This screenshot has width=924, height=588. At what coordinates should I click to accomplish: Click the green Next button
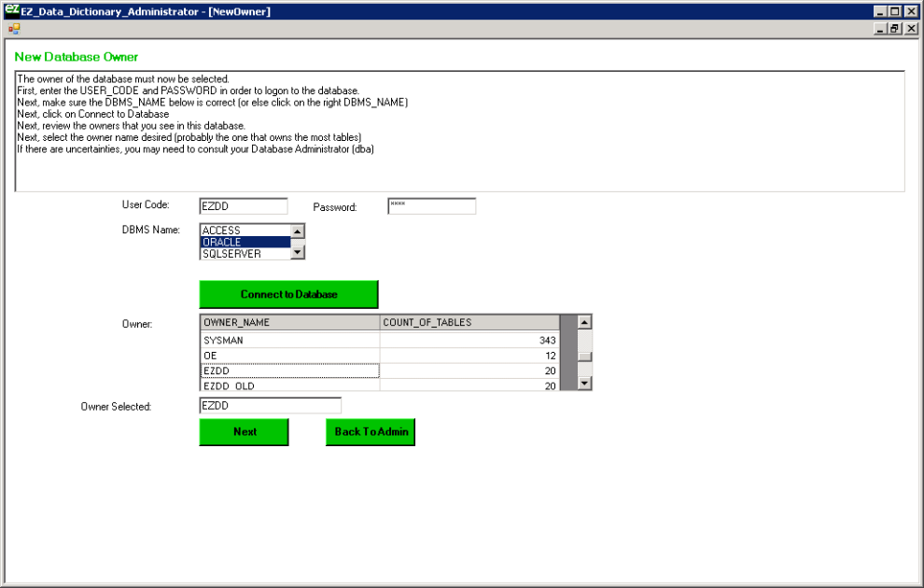coord(244,432)
